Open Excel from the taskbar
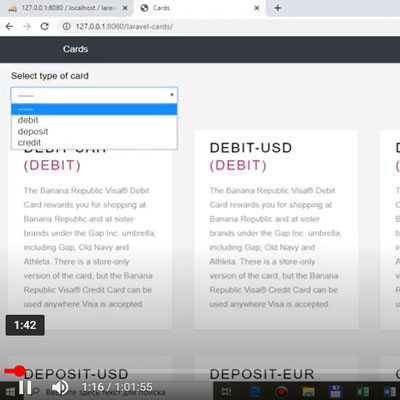 tap(362, 391)
